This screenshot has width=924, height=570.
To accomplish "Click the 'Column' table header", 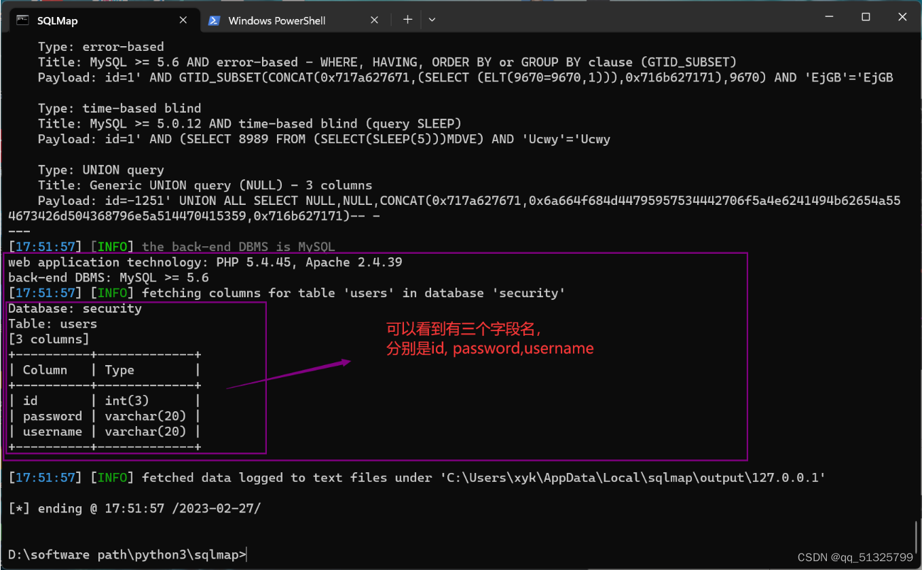I will pos(45,370).
